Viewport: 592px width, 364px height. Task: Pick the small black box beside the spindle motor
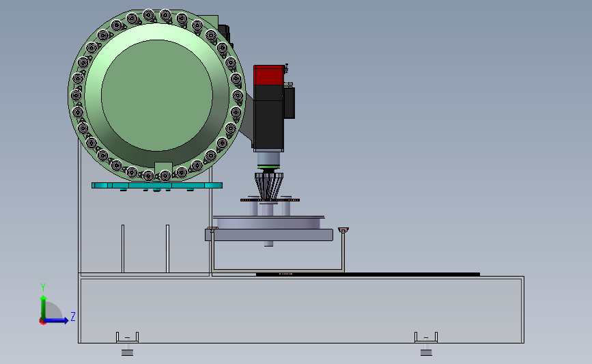click(290, 102)
